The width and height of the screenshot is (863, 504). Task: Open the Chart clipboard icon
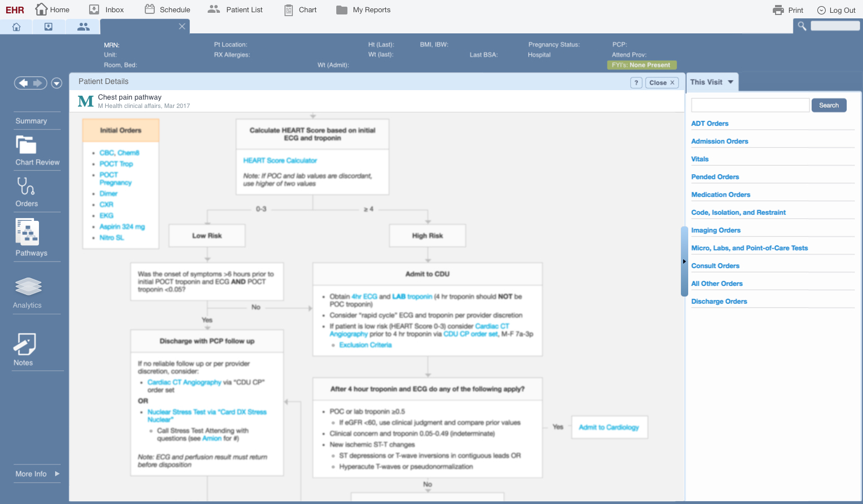(x=288, y=10)
